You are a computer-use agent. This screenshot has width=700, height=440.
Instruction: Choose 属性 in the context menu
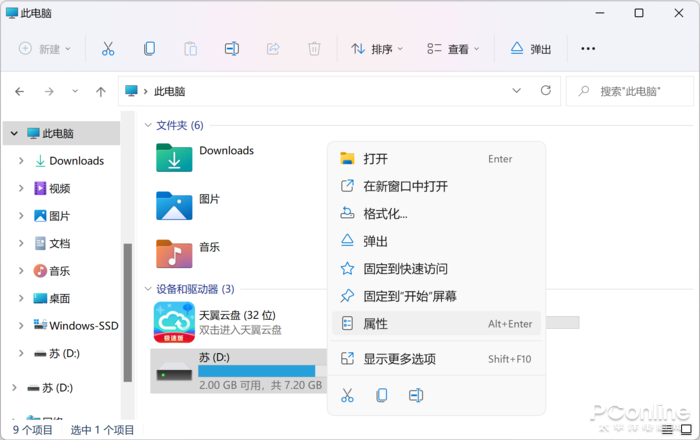(x=437, y=324)
